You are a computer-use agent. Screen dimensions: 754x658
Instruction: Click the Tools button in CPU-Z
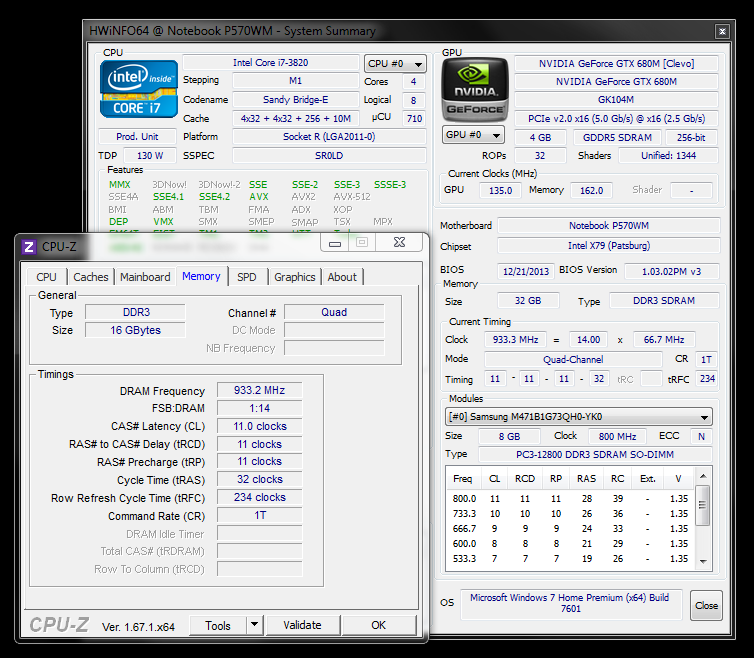coord(218,625)
